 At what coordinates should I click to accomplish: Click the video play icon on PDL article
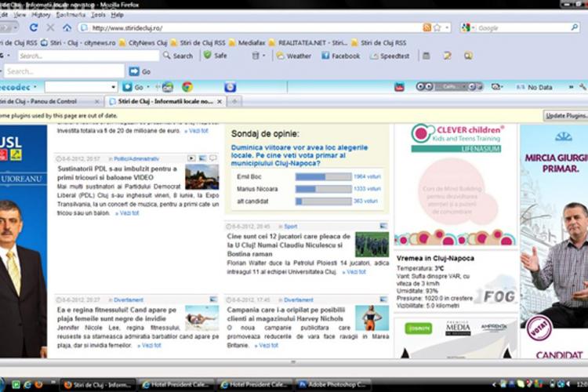[x=191, y=158]
